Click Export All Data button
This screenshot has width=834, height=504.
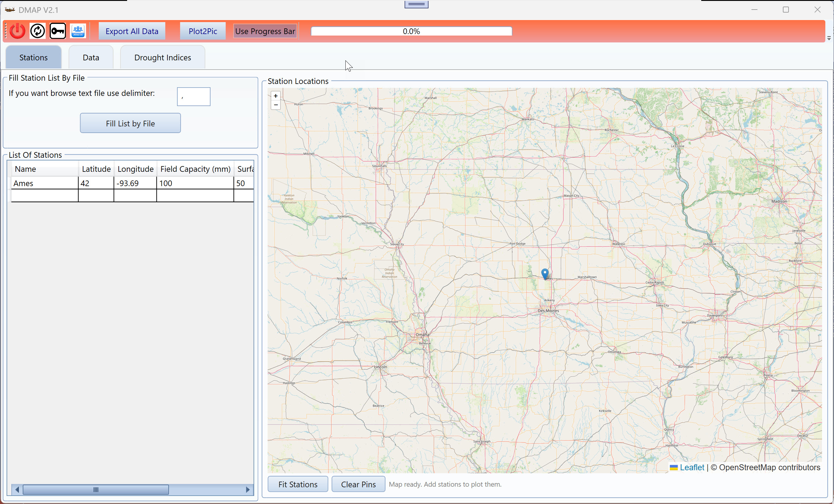(x=132, y=31)
